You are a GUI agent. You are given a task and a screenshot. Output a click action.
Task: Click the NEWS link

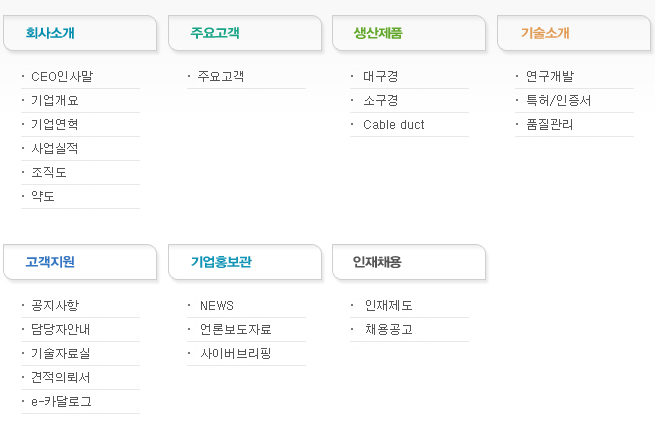pyautogui.click(x=216, y=305)
